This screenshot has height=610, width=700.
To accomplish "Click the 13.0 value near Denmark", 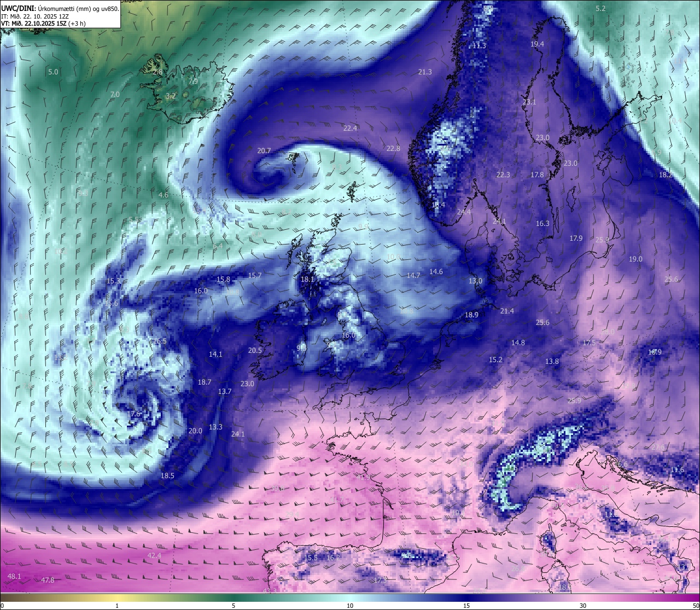I will pyautogui.click(x=475, y=281).
